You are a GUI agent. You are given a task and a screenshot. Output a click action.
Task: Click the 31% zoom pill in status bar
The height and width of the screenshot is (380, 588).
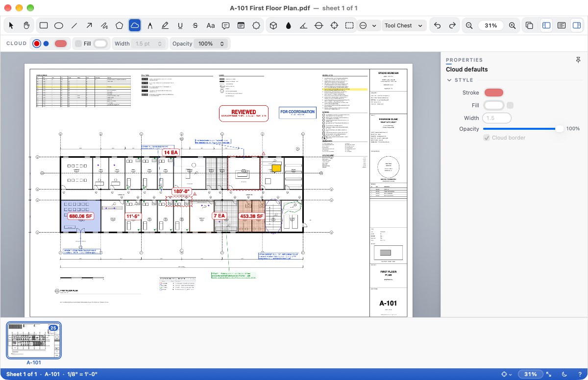(x=531, y=374)
